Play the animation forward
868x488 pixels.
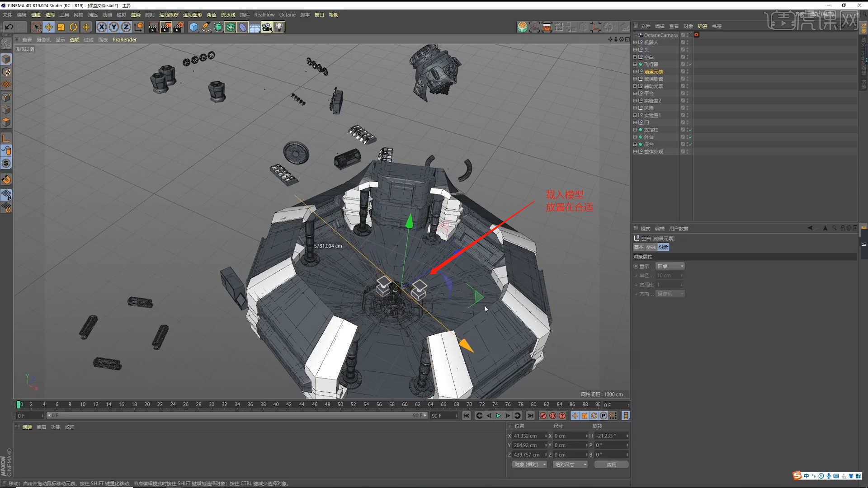[498, 416]
